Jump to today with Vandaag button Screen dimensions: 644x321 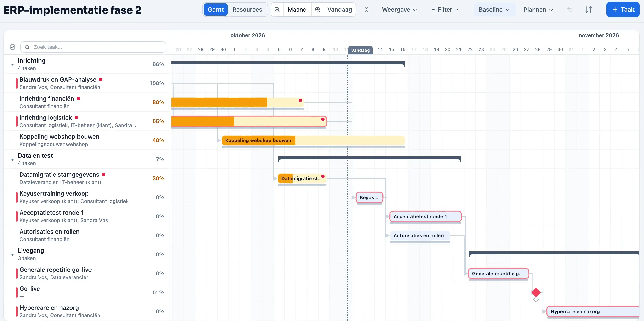click(339, 10)
